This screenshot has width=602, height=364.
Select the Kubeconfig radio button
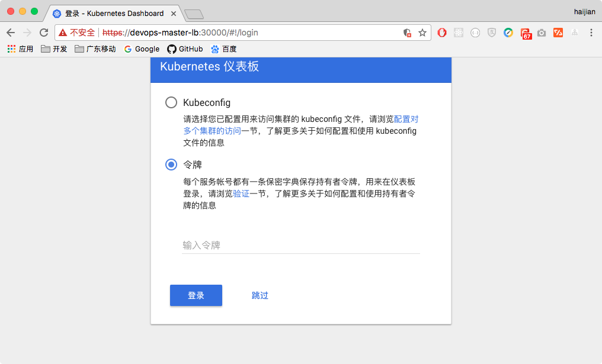pos(171,102)
